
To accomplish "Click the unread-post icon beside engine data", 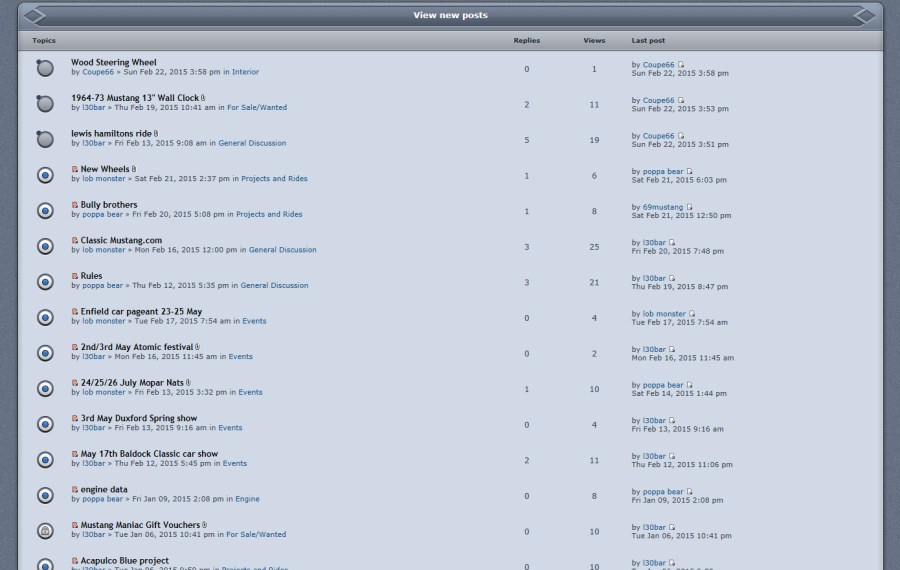I will (75, 490).
